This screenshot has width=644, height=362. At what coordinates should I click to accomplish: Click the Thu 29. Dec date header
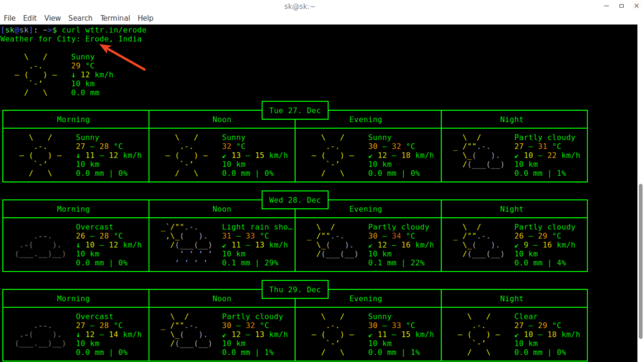click(x=294, y=289)
